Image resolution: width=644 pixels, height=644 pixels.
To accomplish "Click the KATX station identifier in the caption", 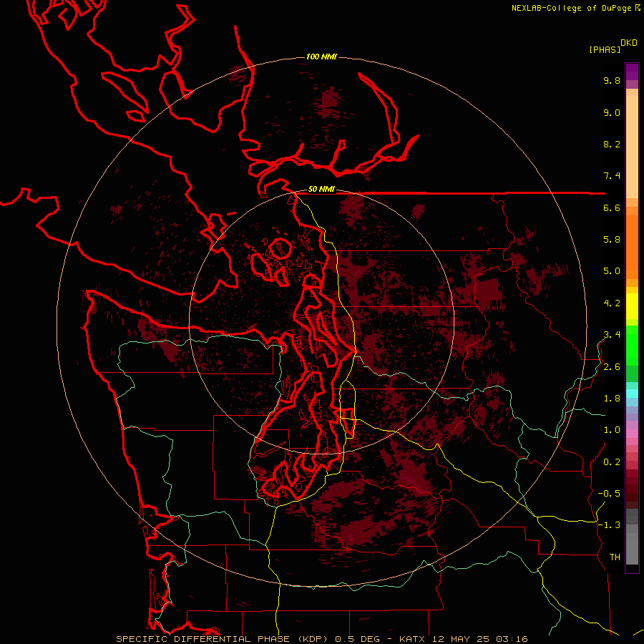I will click(413, 639).
